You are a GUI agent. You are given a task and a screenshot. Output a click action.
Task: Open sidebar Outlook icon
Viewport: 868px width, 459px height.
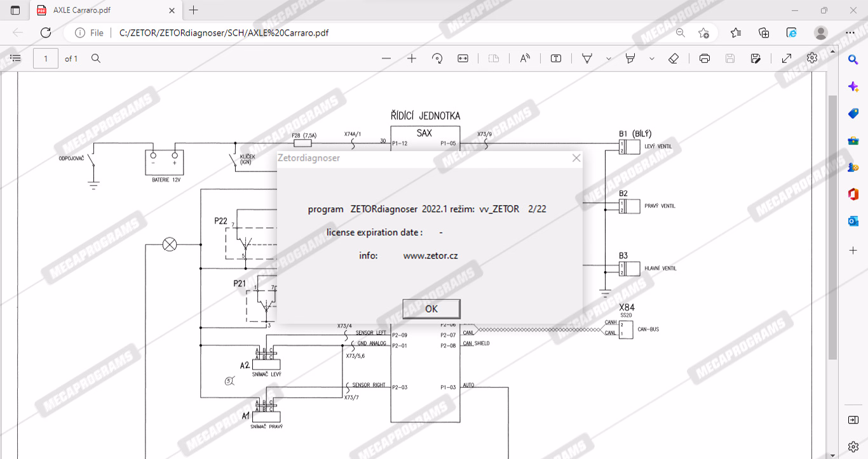(853, 222)
